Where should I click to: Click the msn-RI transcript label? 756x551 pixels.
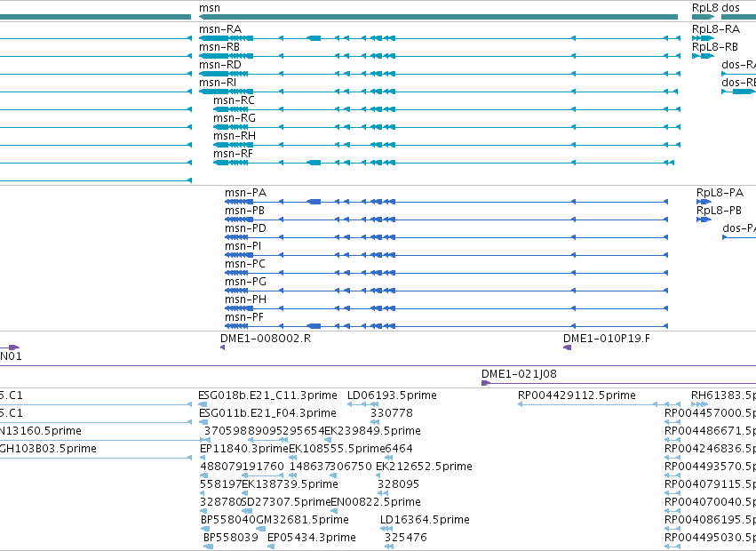click(x=218, y=83)
